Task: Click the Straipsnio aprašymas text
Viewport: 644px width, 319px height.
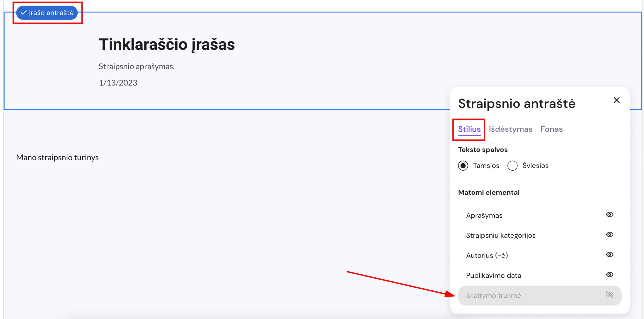Action: (x=137, y=67)
